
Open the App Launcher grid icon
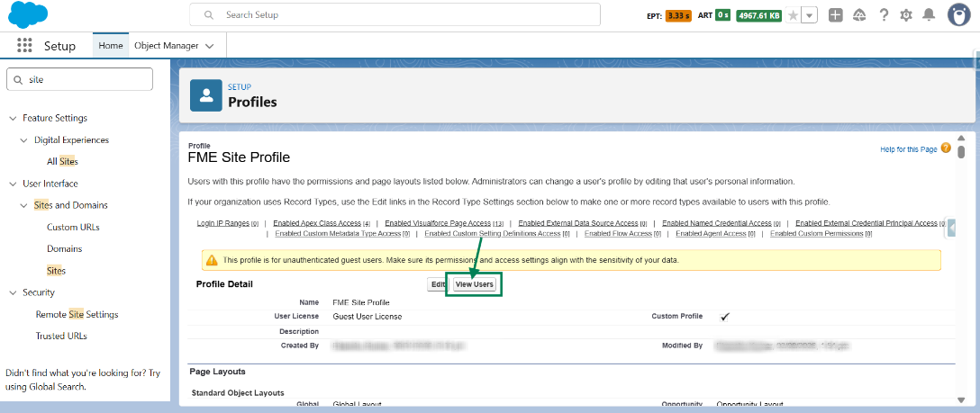(x=24, y=46)
